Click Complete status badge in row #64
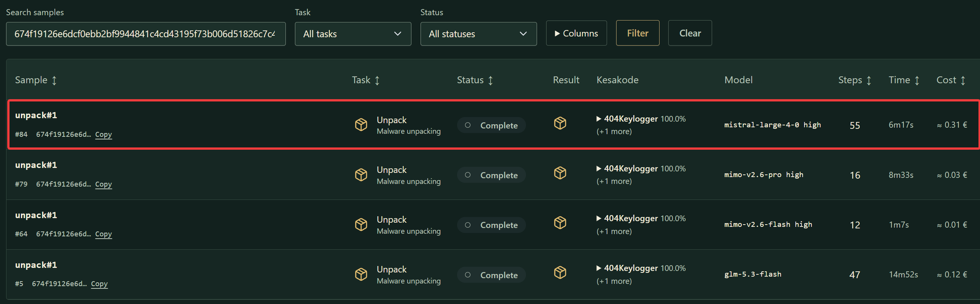The height and width of the screenshot is (304, 980). tap(491, 225)
